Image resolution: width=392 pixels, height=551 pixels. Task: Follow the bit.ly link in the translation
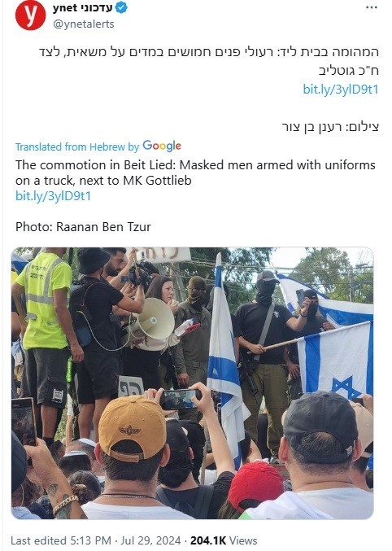tap(53, 195)
